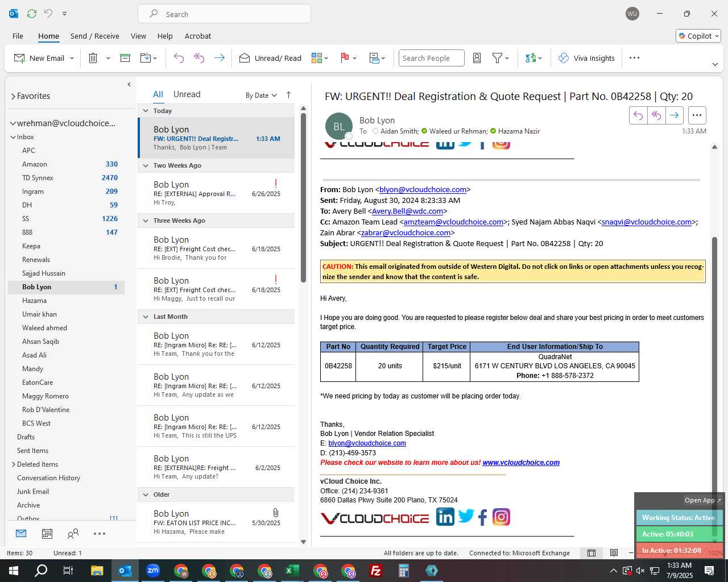Image resolution: width=728 pixels, height=582 pixels.
Task: Open the By Date sort dropdown
Action: (x=261, y=95)
